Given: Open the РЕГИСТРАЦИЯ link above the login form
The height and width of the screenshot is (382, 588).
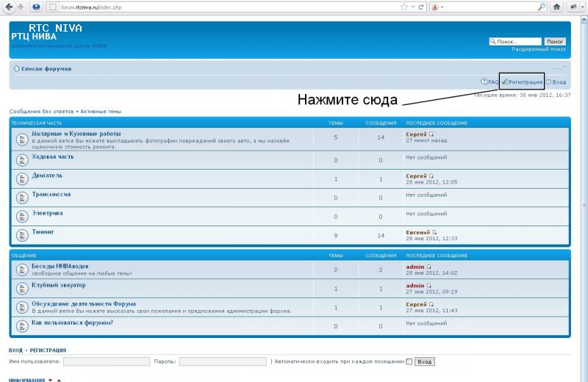Looking at the screenshot, I should 48,350.
